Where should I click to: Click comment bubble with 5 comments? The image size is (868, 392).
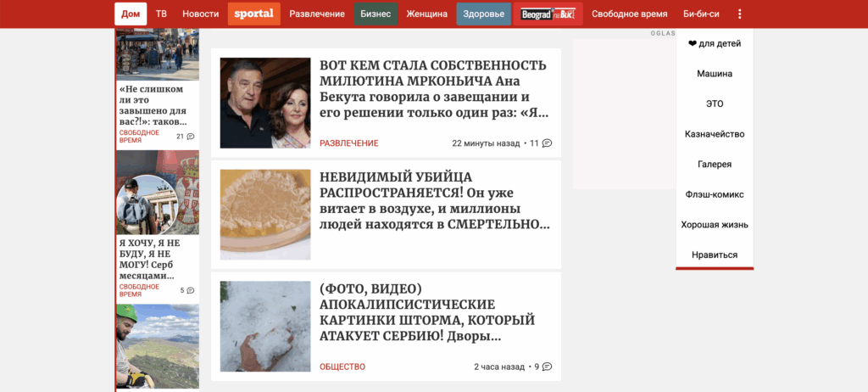point(191,290)
